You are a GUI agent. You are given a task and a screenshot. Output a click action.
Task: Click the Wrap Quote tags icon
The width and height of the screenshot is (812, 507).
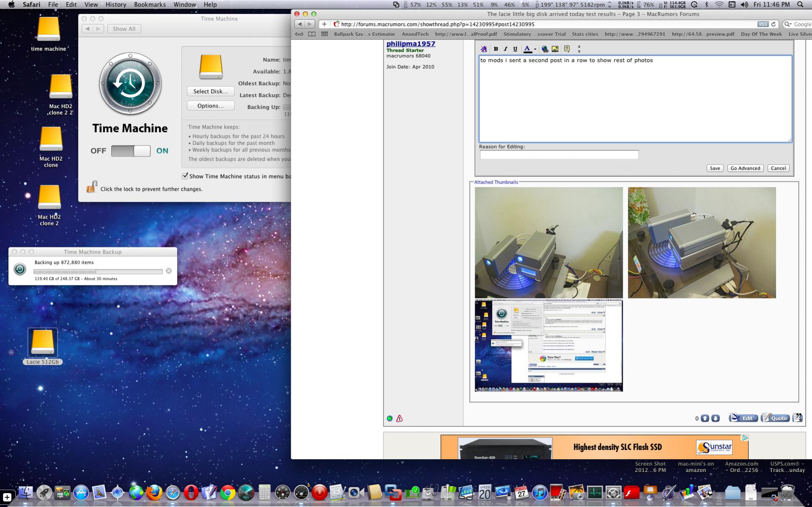[567, 49]
